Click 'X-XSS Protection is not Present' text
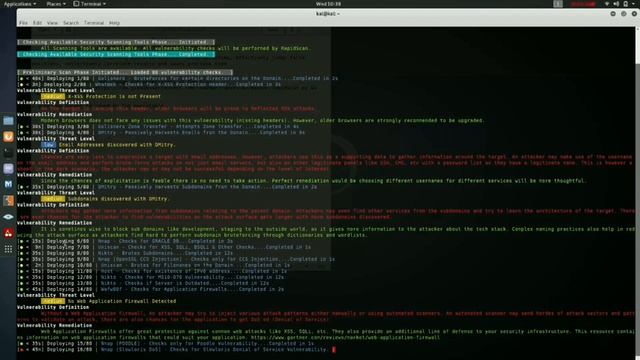 [114, 96]
